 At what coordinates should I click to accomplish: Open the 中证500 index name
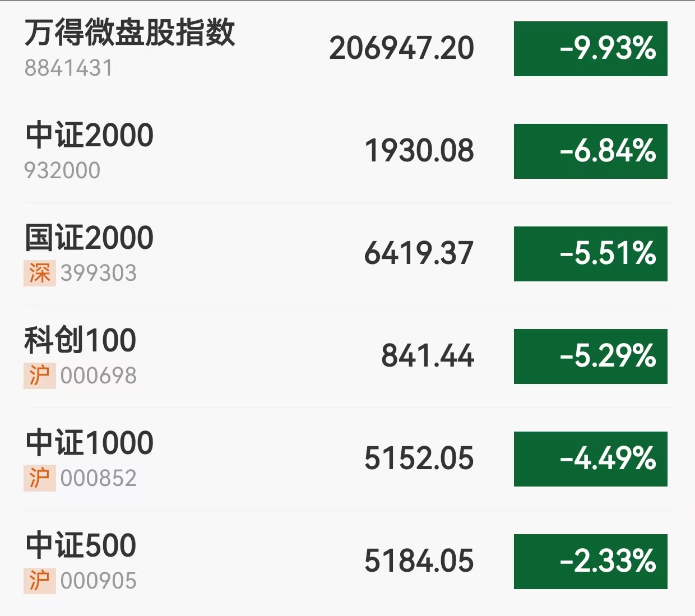coord(81,545)
